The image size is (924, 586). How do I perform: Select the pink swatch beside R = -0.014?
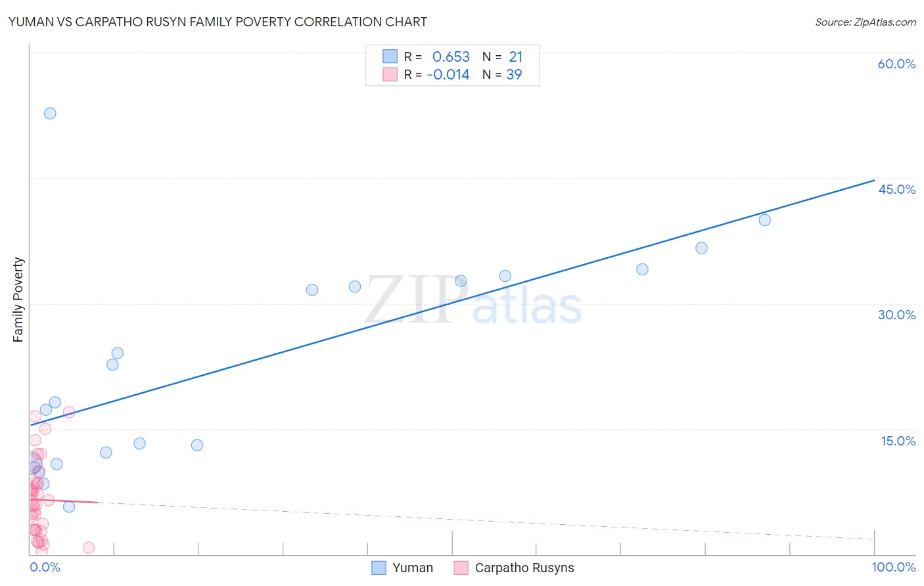pos(390,74)
